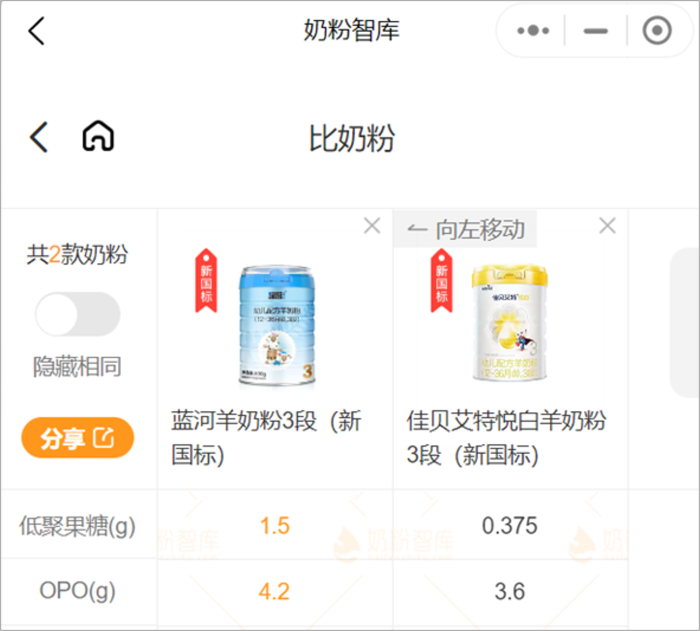700x631 pixels.
Task: Select the 佳贝艾特悦白羊奶粉3段 title
Action: 506,438
